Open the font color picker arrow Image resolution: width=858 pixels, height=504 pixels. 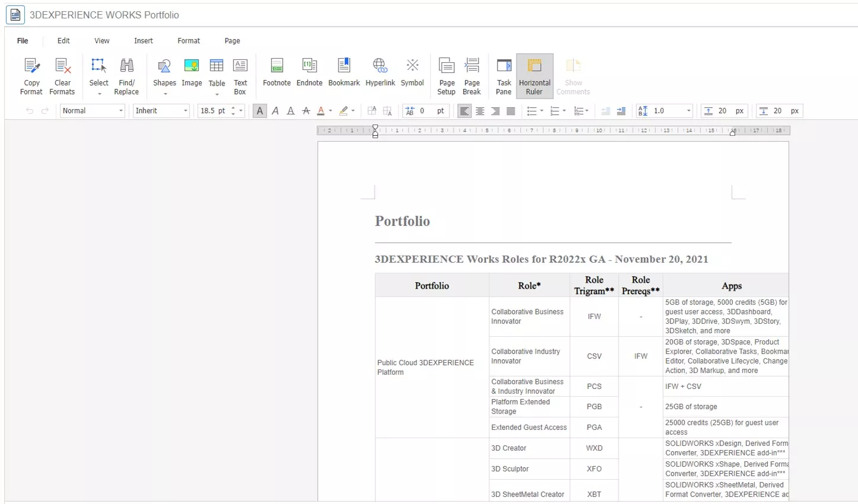pos(330,111)
